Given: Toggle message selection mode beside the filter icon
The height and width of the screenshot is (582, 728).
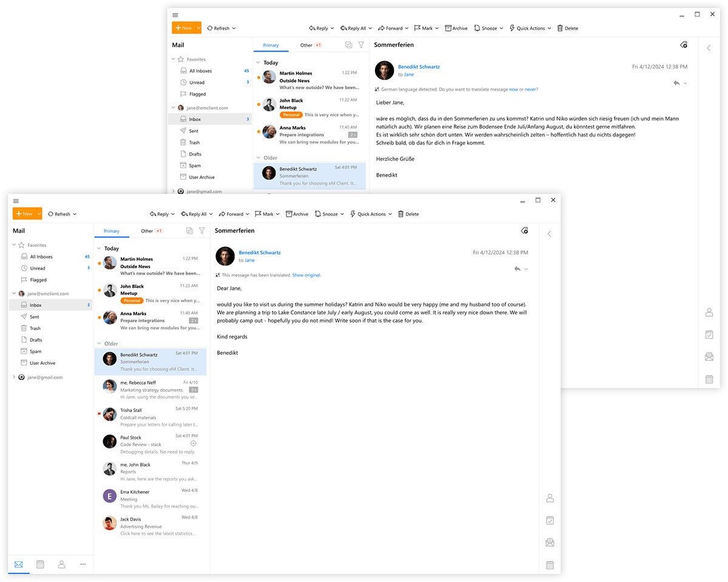Looking at the screenshot, I should [x=188, y=231].
